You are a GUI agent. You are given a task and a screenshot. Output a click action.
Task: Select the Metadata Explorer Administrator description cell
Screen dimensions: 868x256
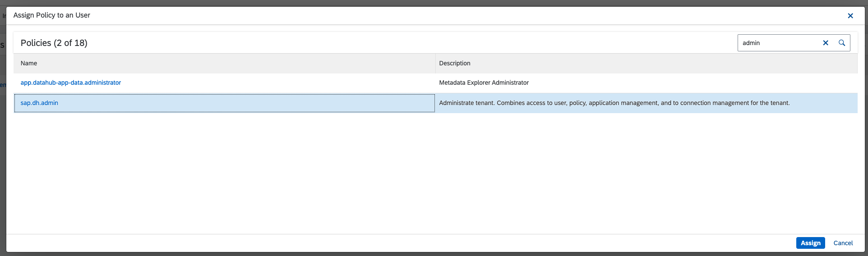(484, 82)
